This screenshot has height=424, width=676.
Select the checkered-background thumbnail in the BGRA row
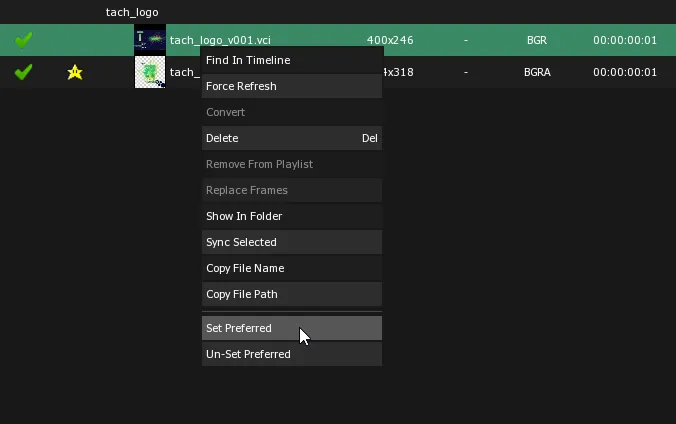pos(150,72)
